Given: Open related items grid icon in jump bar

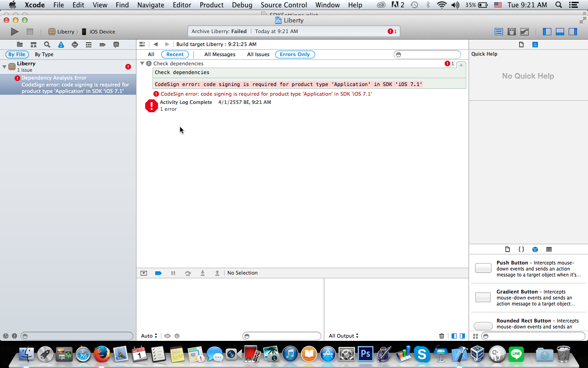Looking at the screenshot, I should coord(142,44).
